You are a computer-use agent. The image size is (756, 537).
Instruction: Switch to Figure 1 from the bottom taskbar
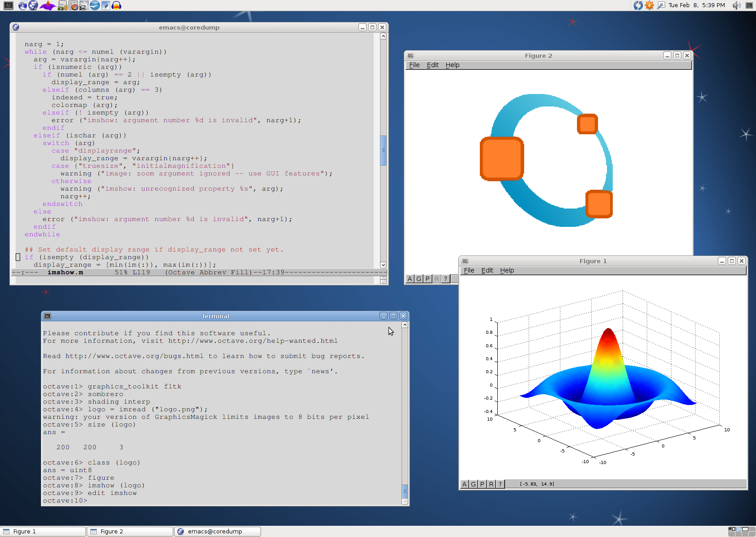coord(43,531)
